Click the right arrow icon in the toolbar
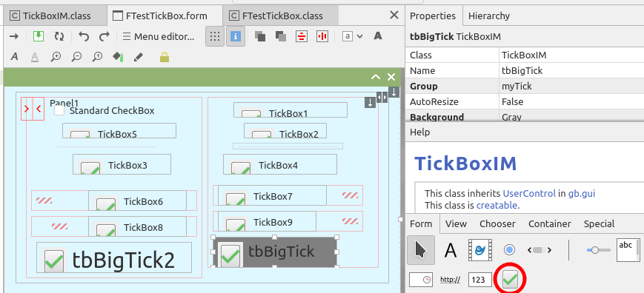Screen dimensions: 644x293 [x=14, y=36]
